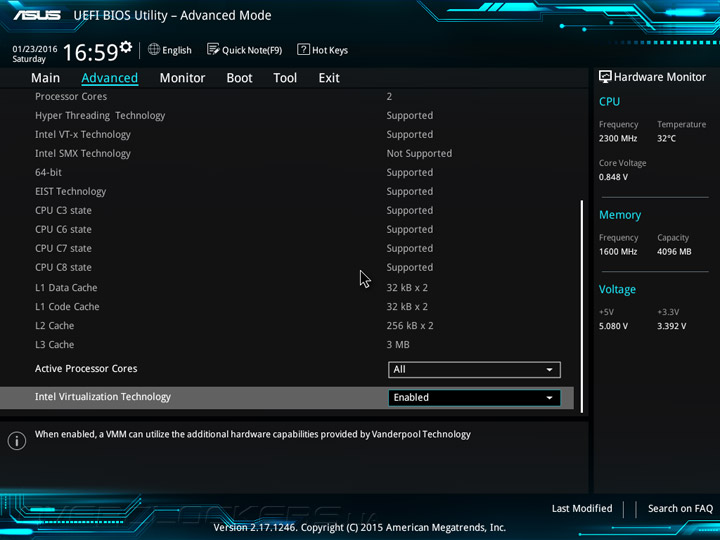720x540 pixels.
Task: Switch to the Main tab
Action: coord(45,78)
